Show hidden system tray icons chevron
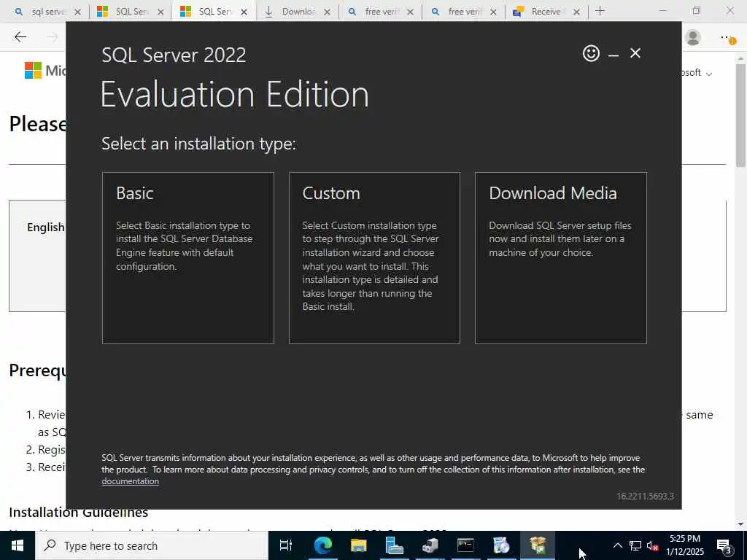The width and height of the screenshot is (747, 560). click(x=617, y=545)
